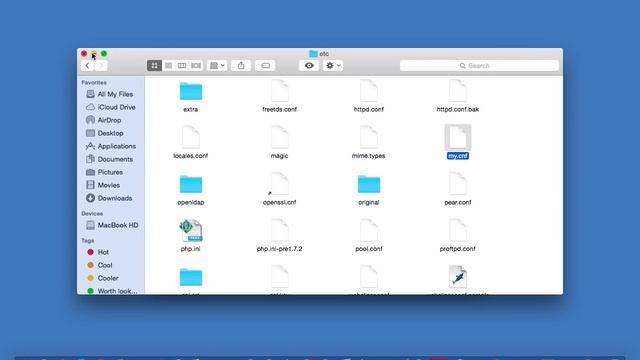Click the Quick Look eye button

click(309, 65)
